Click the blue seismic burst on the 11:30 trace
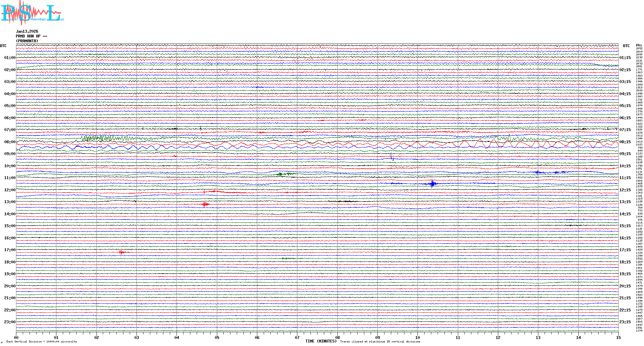 coord(433,184)
